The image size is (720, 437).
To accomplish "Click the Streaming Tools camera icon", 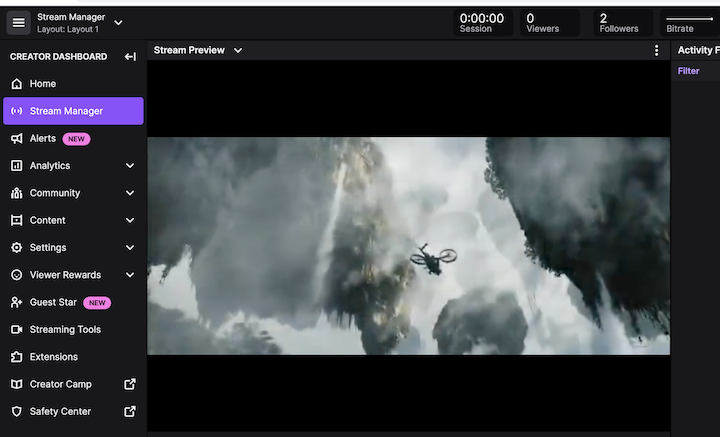I will pyautogui.click(x=17, y=330).
